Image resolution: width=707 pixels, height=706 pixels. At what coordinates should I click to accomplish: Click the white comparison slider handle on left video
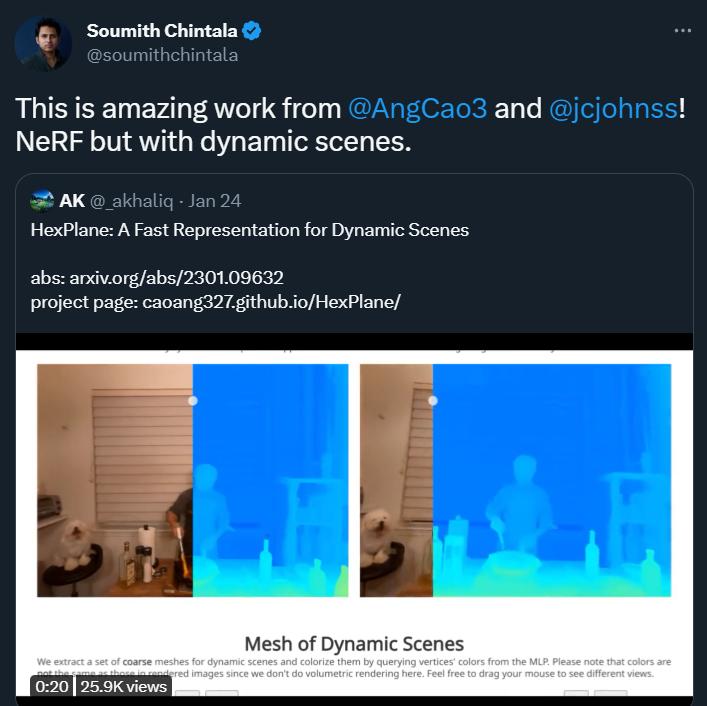tap(193, 400)
